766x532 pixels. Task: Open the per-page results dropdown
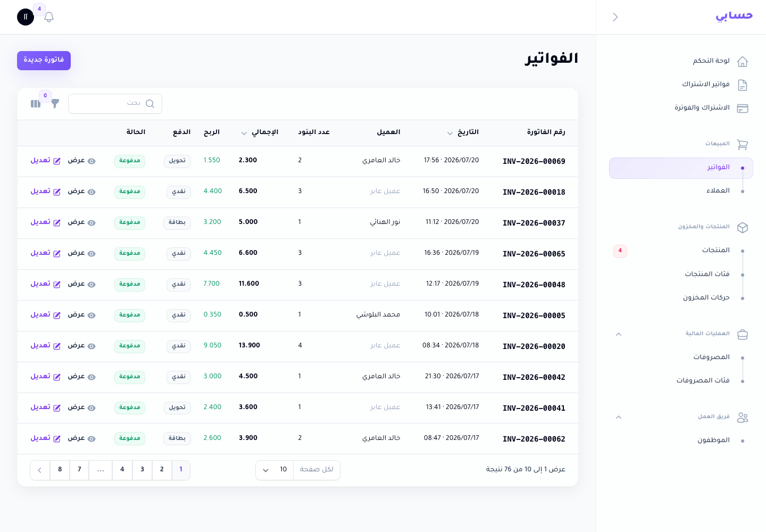tap(274, 470)
